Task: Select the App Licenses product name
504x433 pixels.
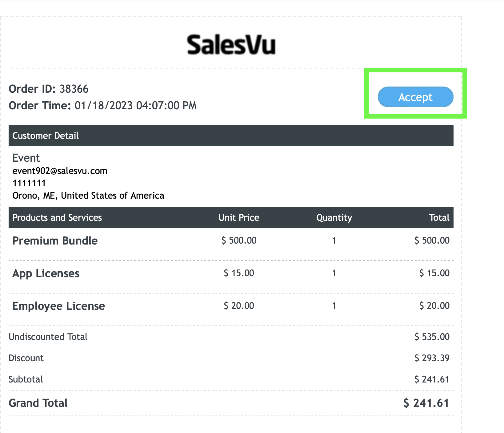Action: [x=46, y=273]
